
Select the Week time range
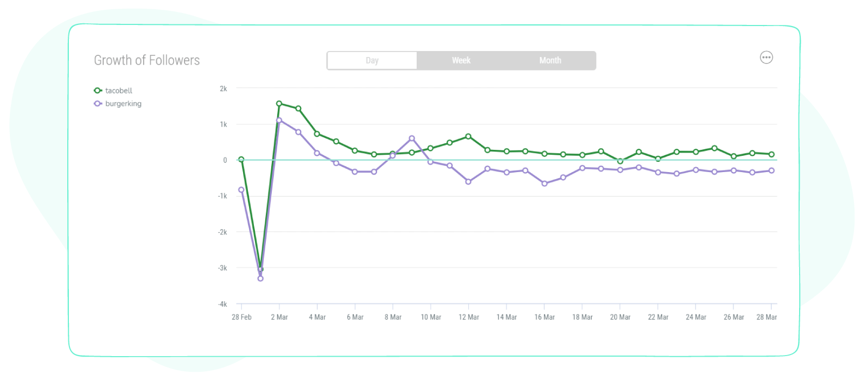pos(461,60)
